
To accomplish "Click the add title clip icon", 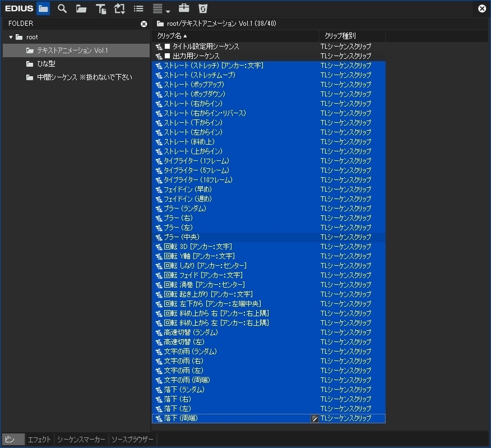I will point(100,9).
